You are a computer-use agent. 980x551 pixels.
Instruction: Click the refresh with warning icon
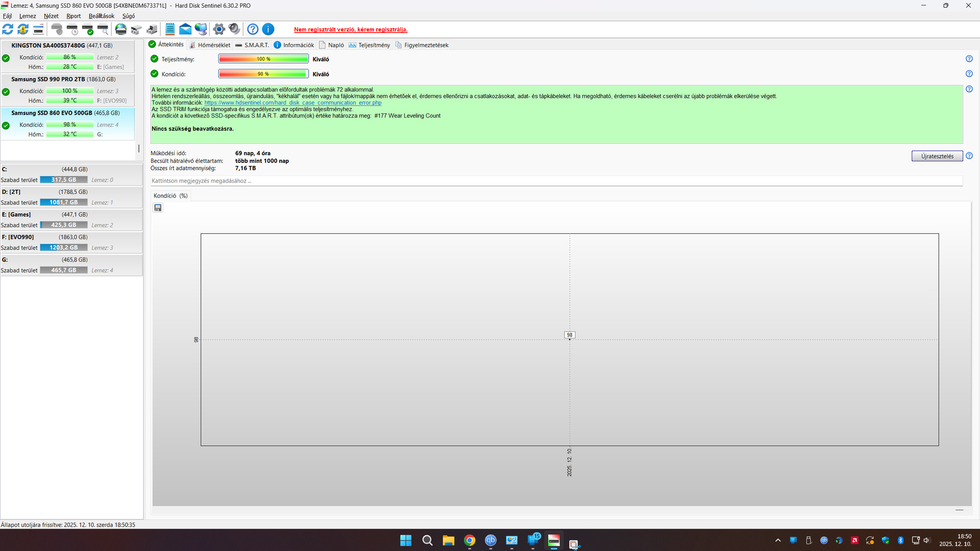coord(23,29)
